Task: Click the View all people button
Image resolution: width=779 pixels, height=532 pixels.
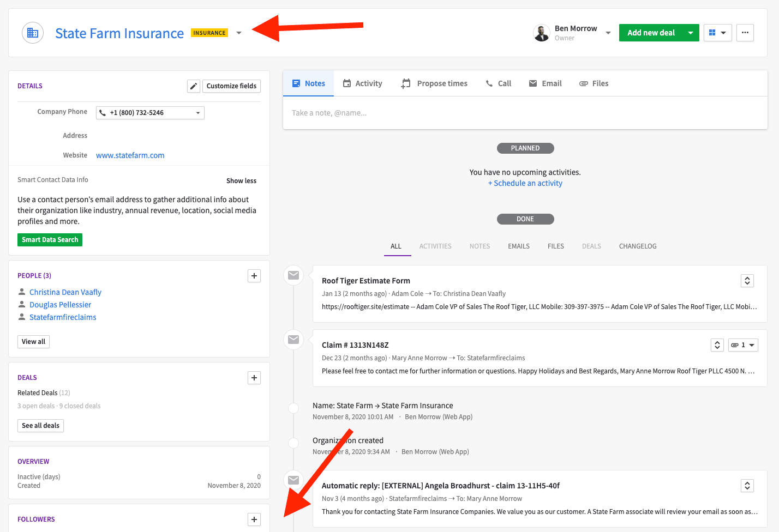Action: (x=33, y=342)
